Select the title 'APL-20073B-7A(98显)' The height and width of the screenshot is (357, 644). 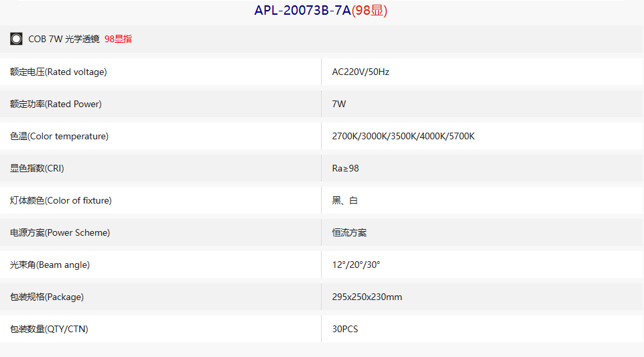click(321, 10)
